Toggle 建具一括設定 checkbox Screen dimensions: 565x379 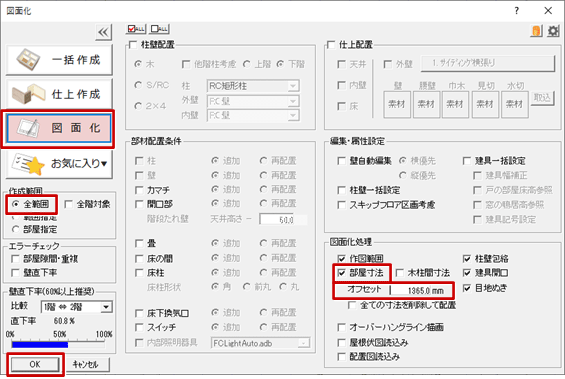(467, 161)
